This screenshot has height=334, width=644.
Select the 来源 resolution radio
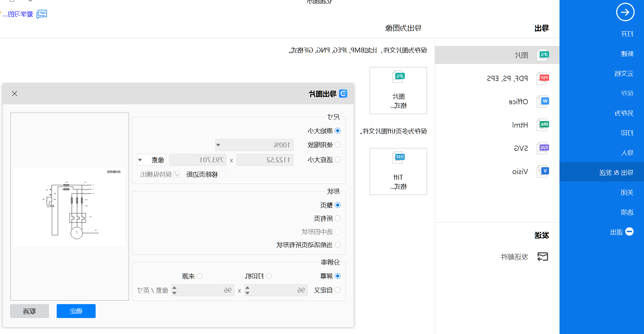click(200, 276)
